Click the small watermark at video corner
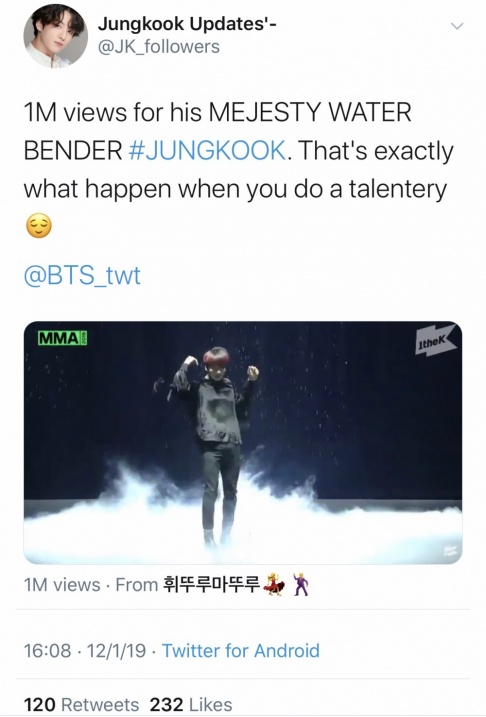This screenshot has height=717, width=486. pos(449,549)
